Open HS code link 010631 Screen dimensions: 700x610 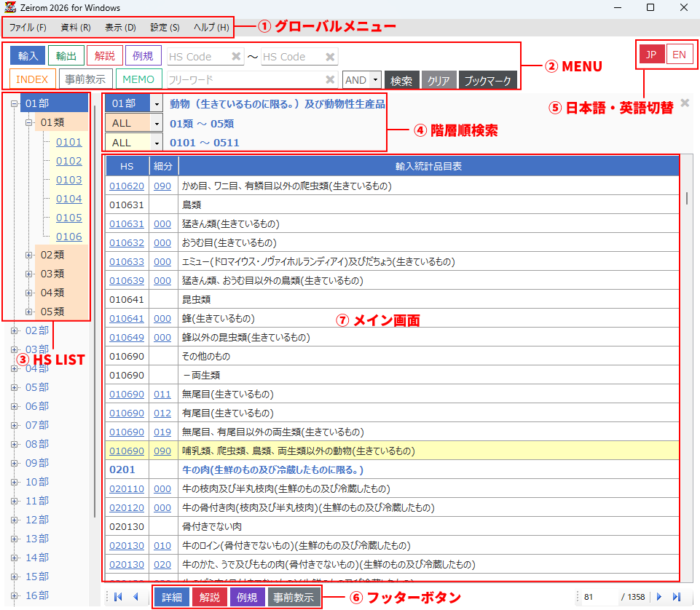[127, 224]
